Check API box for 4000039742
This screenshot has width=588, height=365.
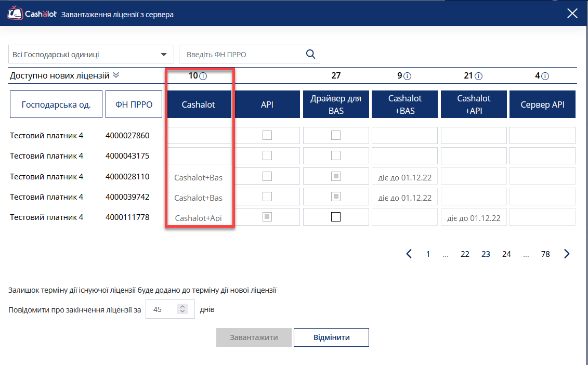click(x=267, y=196)
